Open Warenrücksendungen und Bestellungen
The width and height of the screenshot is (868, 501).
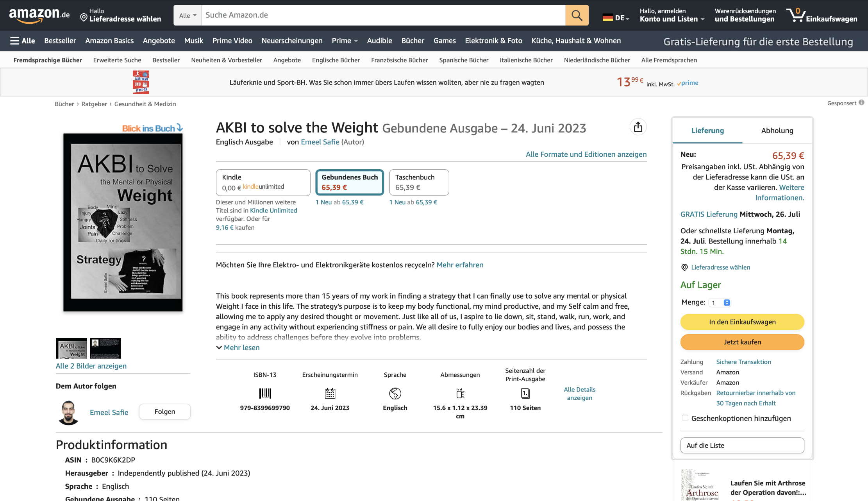745,15
